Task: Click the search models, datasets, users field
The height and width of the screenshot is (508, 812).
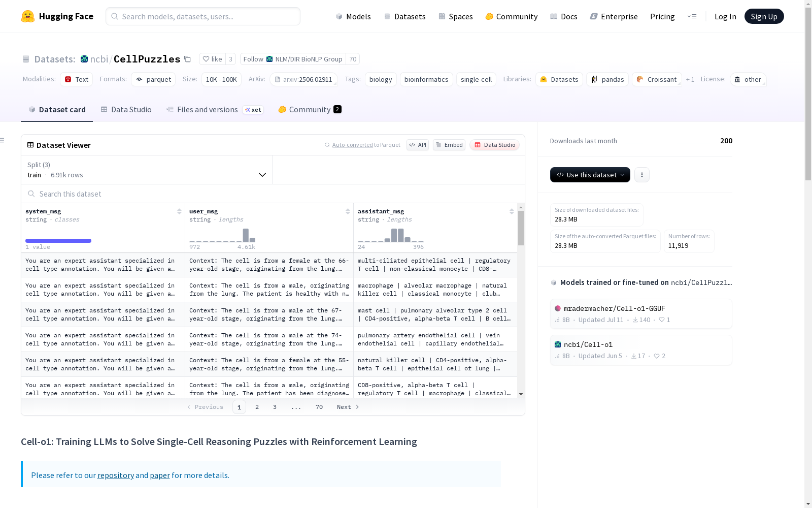Action: click(203, 16)
